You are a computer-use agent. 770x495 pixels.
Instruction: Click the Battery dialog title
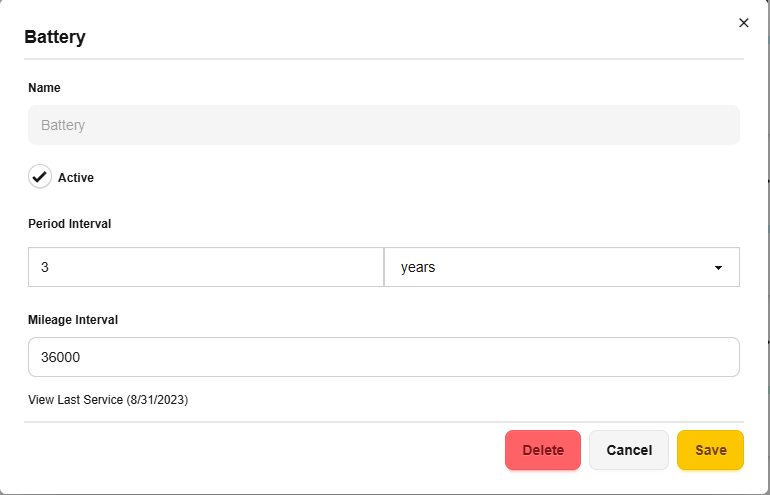[55, 37]
